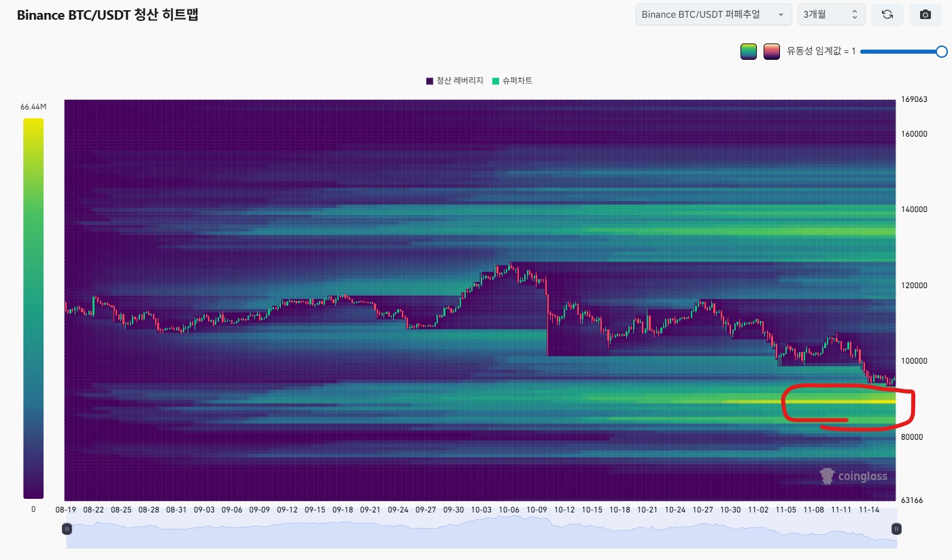Click the date axis label "10-30"
This screenshot has height=560, width=952.
coord(730,510)
